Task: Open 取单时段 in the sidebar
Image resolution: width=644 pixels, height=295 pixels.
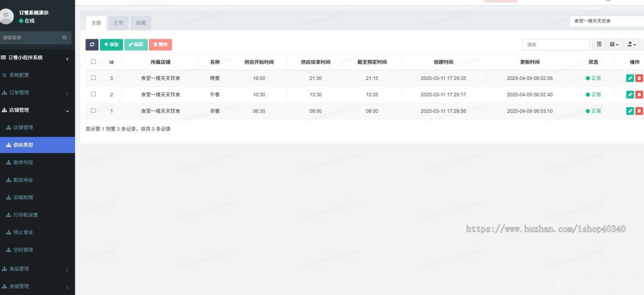Action: pyautogui.click(x=38, y=163)
